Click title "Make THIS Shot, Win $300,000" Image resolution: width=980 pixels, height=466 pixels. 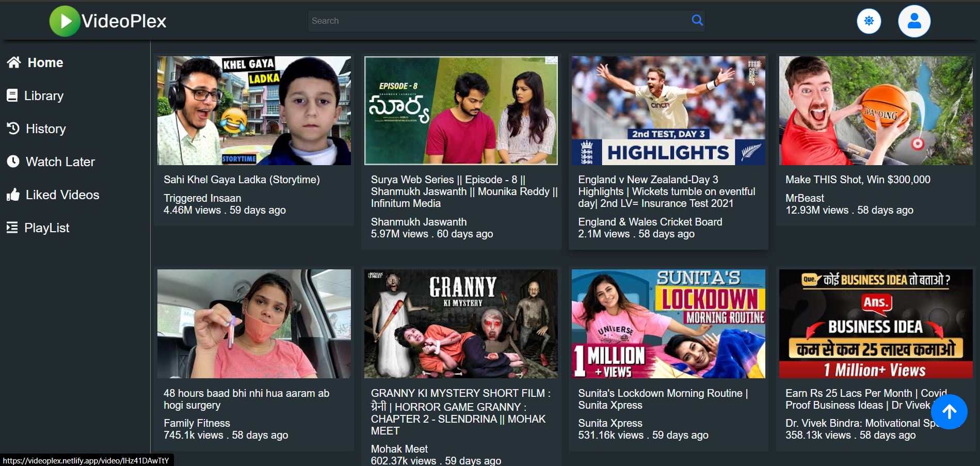(x=858, y=180)
